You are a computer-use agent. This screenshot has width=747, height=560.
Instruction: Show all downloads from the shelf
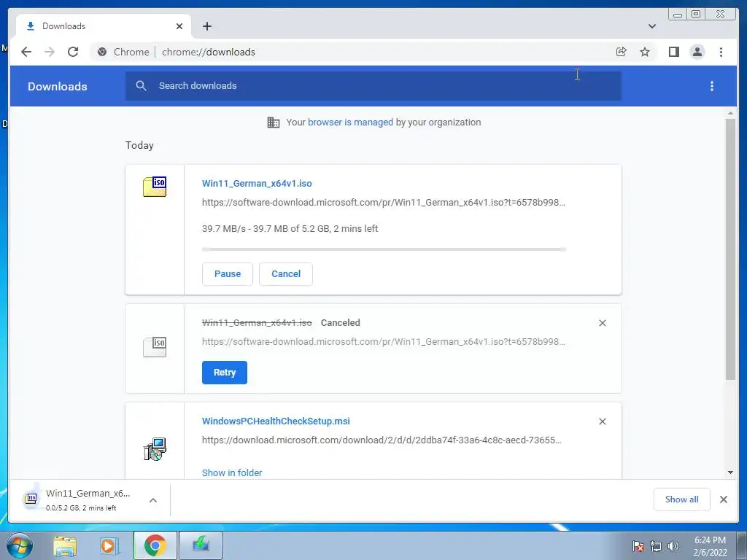(x=682, y=499)
